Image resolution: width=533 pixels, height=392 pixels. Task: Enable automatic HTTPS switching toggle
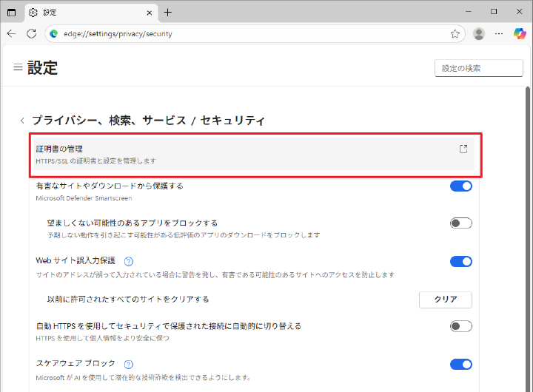460,326
